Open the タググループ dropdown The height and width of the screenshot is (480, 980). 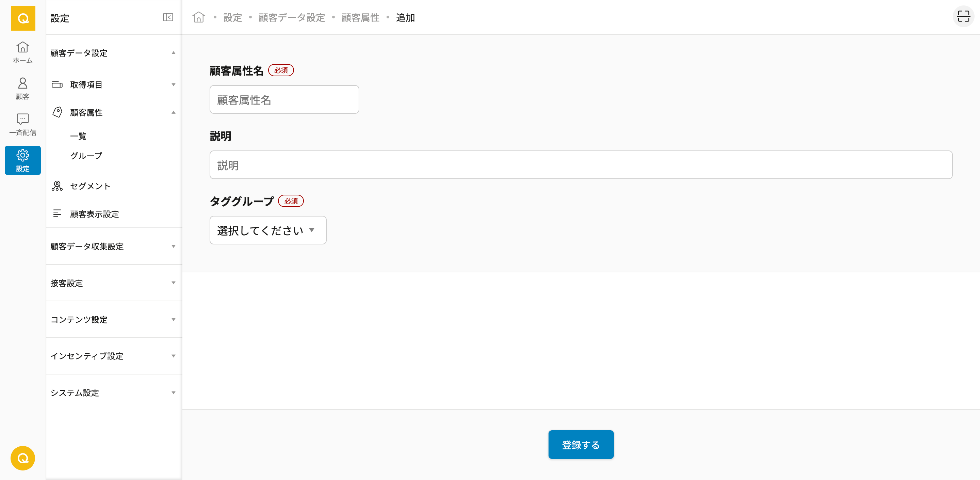268,230
